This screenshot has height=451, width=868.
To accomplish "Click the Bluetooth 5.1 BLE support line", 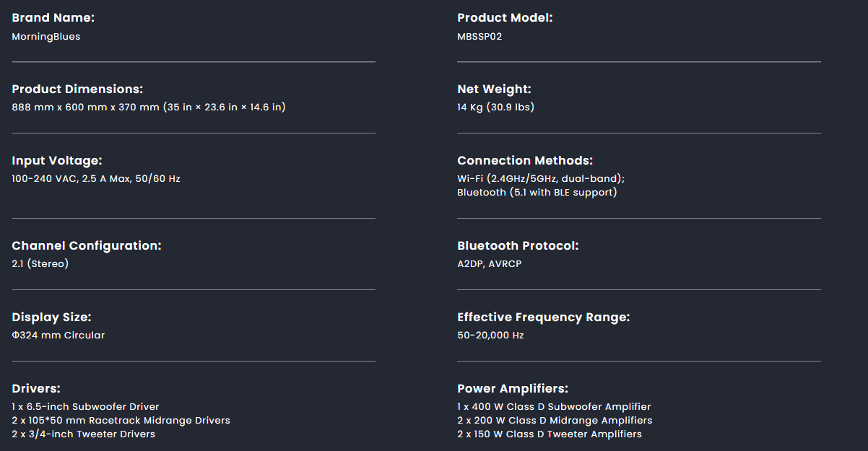I will pyautogui.click(x=537, y=193).
